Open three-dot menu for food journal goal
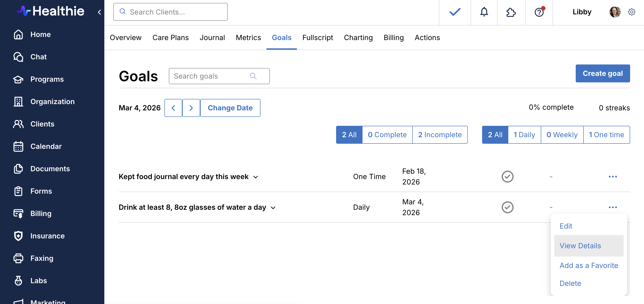Viewport: 644px width, 304px height. (x=612, y=176)
